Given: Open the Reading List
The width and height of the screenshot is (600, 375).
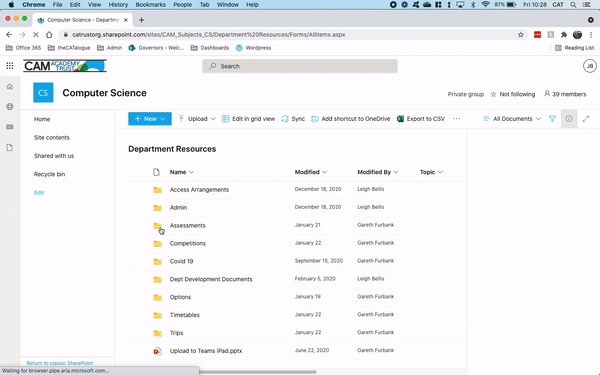Looking at the screenshot, I should coord(575,48).
